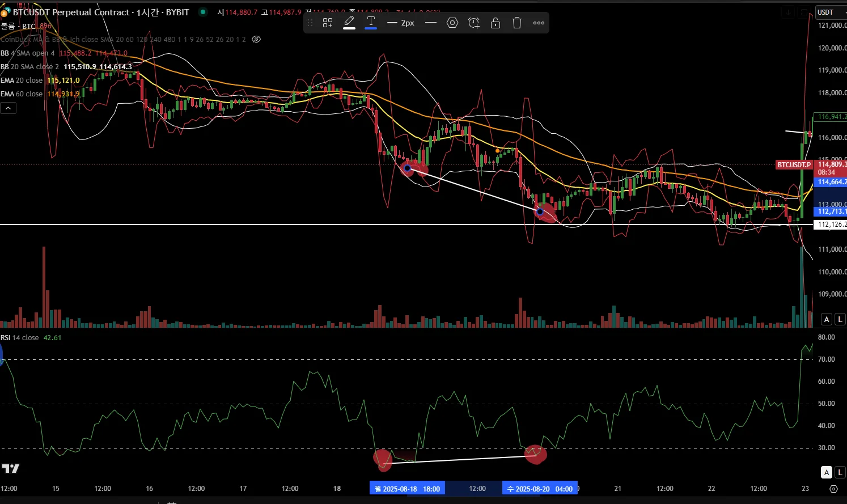Screen dimensions: 847x504
Task: Delete the selected drawing with trash icon
Action: click(x=517, y=23)
